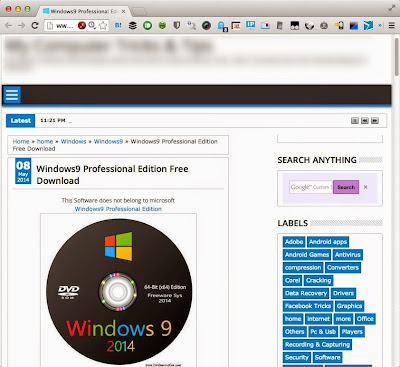Select the Windows9 Professional browser tab
400x367 pixels.
[83, 11]
